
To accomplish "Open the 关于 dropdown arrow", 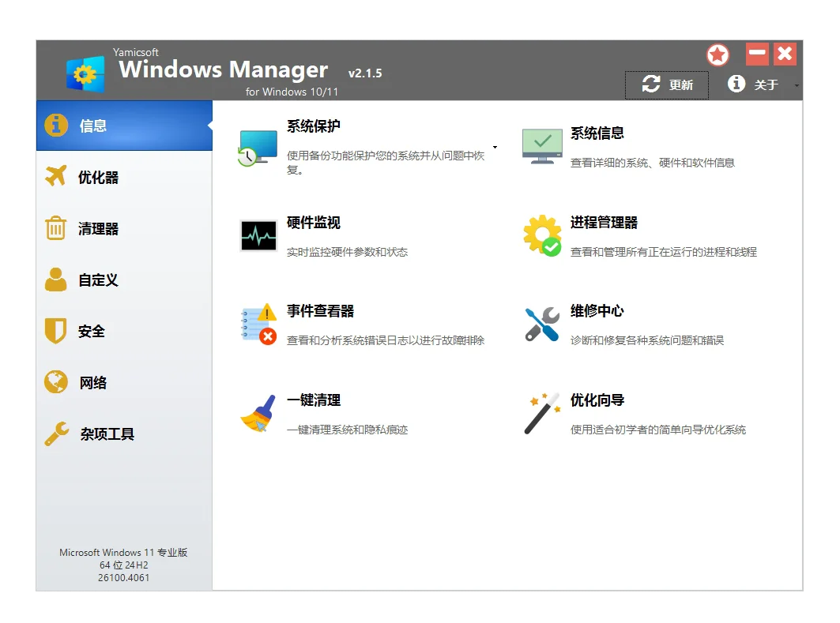I will pyautogui.click(x=797, y=85).
